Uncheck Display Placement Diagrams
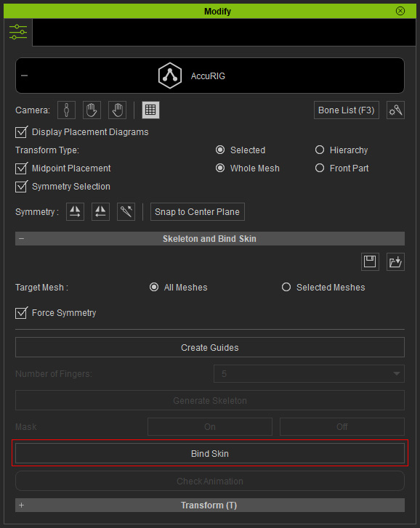 [21, 132]
